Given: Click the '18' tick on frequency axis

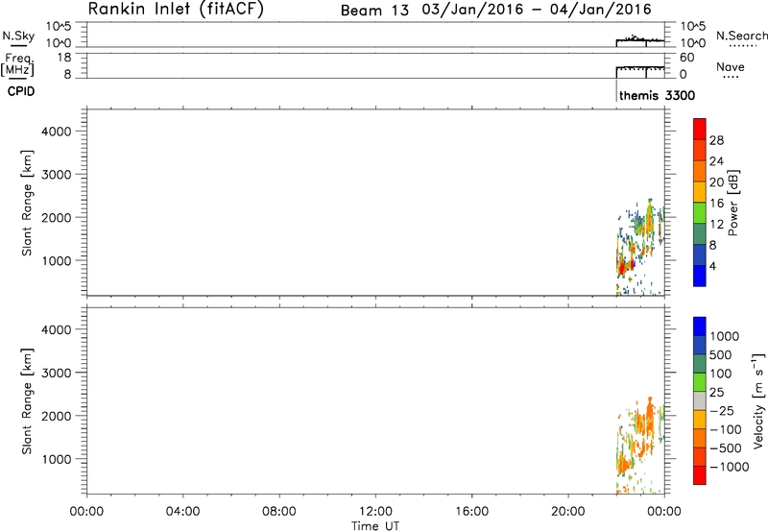Looking at the screenshot, I should (x=64, y=58).
